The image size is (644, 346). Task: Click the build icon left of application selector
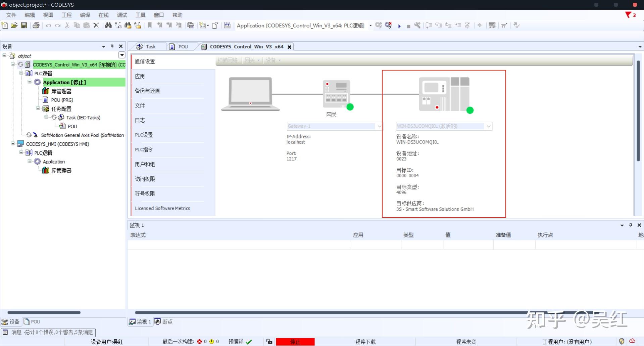(227, 25)
